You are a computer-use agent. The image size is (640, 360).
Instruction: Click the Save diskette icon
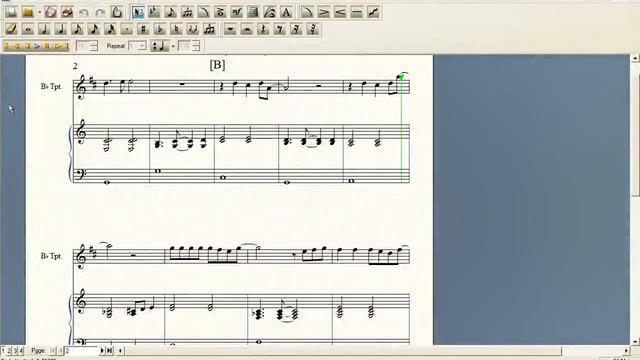pyautogui.click(x=51, y=12)
